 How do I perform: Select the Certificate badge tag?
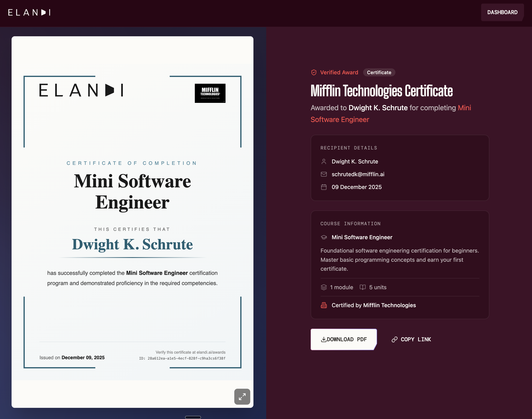point(379,72)
